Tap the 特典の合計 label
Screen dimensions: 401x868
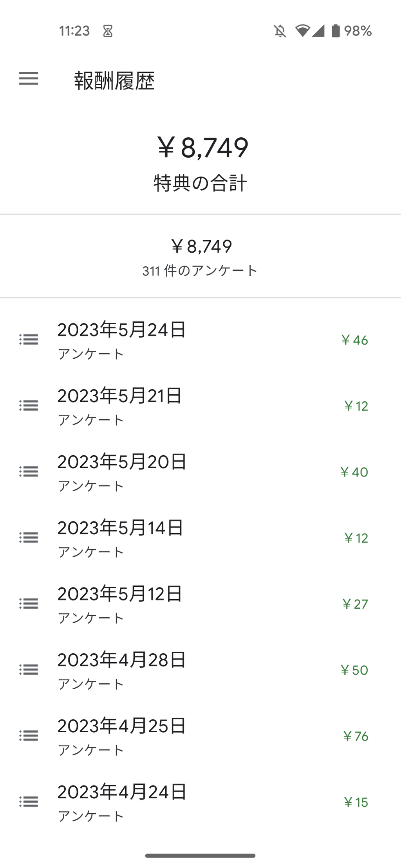[200, 183]
